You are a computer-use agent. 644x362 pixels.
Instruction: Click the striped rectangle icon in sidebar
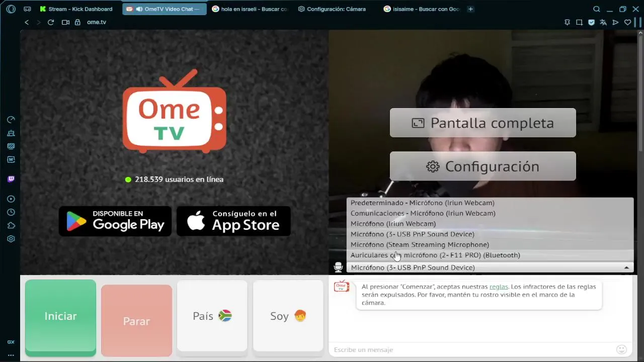[x=11, y=146]
